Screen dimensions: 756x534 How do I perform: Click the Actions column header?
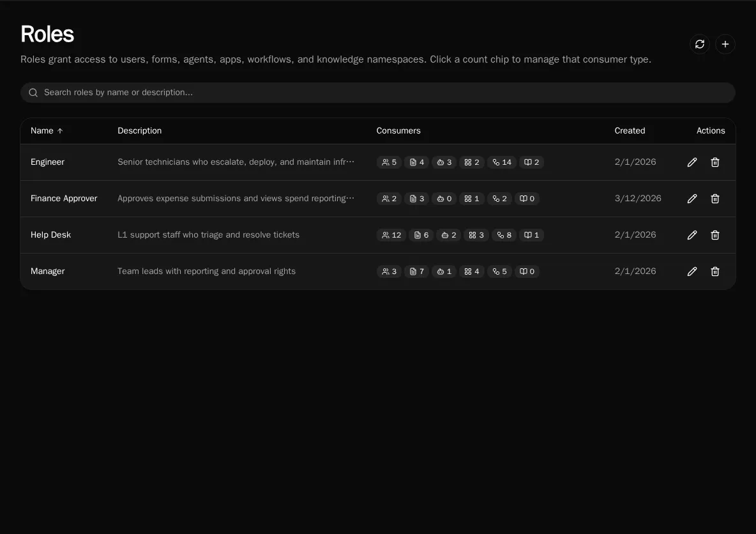pyautogui.click(x=711, y=131)
